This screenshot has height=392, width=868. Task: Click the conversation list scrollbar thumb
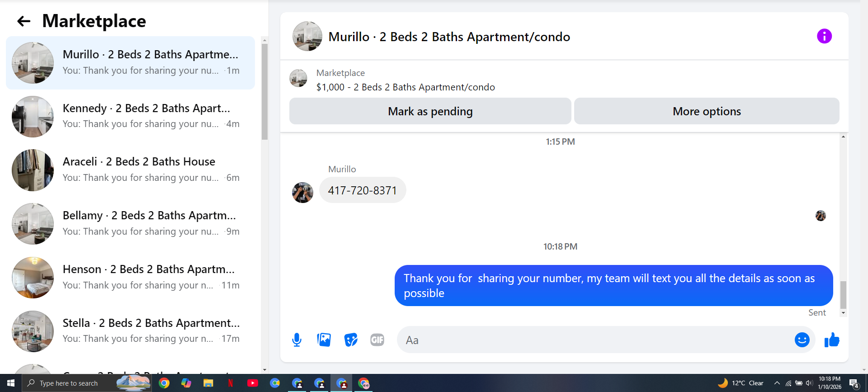point(264,92)
